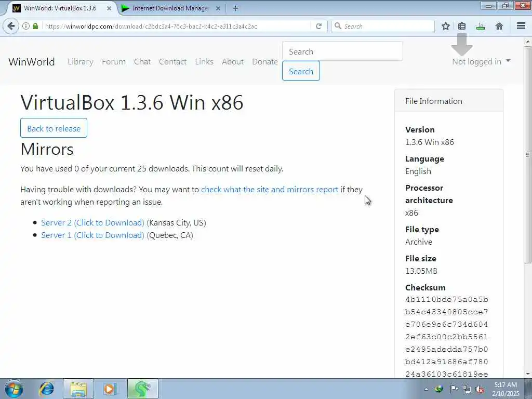Open network tray icon
The height and width of the screenshot is (399, 532).
[x=467, y=389]
